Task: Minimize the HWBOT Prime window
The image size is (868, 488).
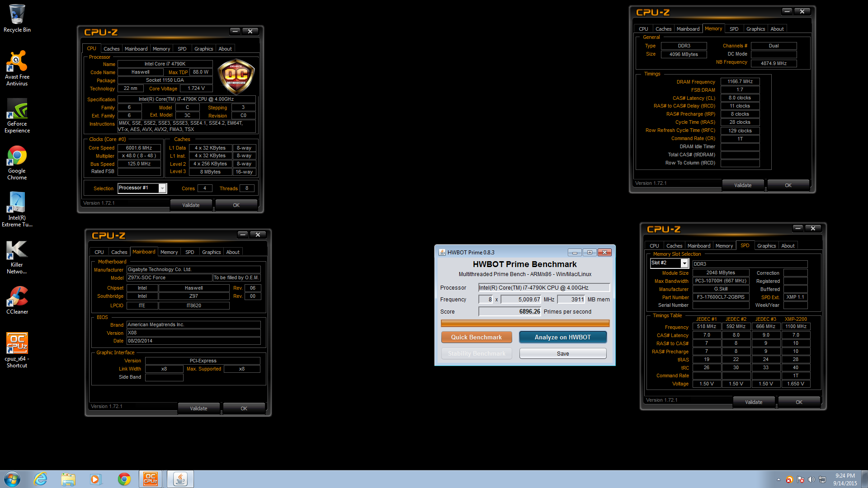Action: click(x=575, y=252)
